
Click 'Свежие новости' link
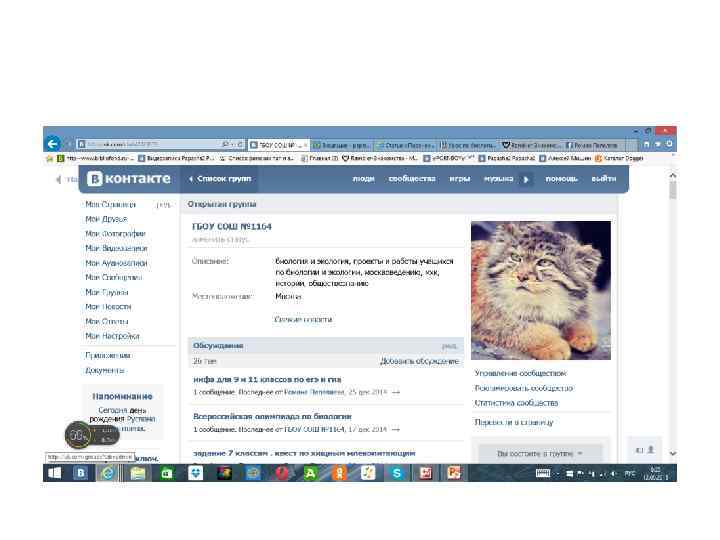304,319
